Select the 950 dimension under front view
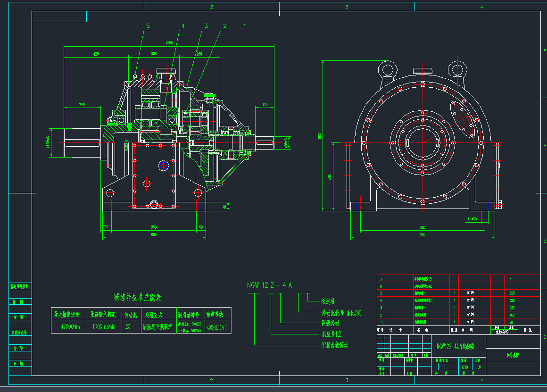Viewport: 547px width, 392px height. pos(422,234)
